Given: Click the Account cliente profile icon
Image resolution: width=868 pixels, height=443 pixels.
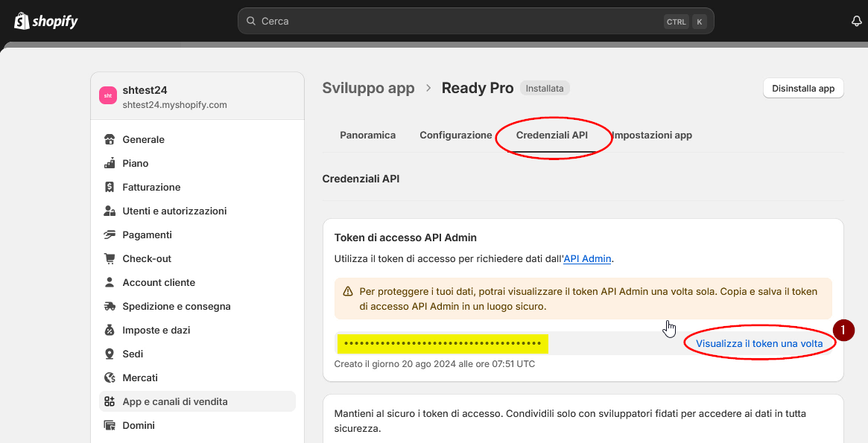Looking at the screenshot, I should [x=110, y=282].
